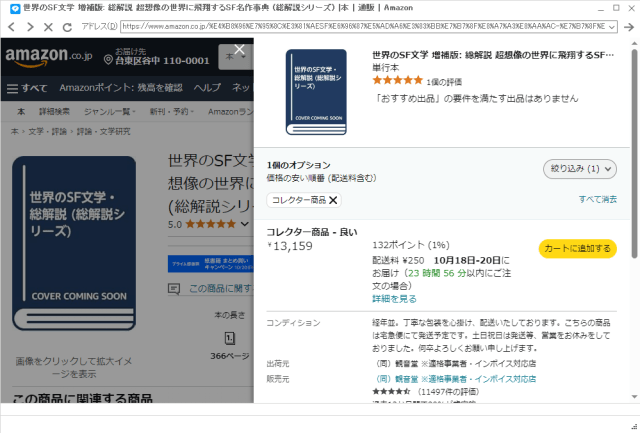Click the side panel vertical scrollbar thumb

click(x=634, y=153)
